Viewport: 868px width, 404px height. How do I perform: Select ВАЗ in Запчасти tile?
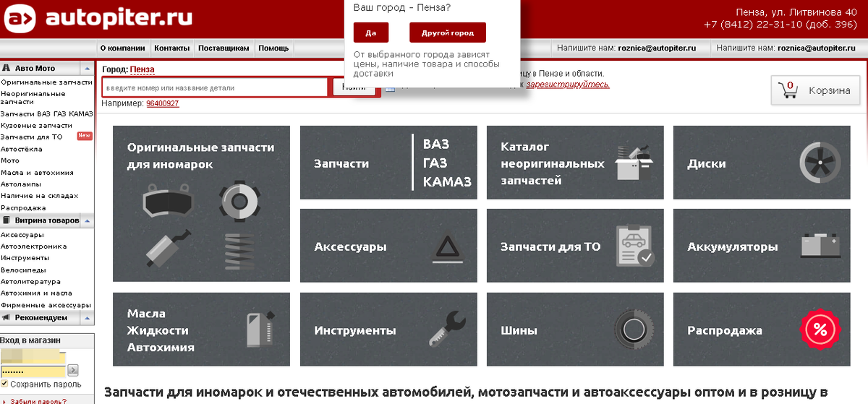point(436,144)
